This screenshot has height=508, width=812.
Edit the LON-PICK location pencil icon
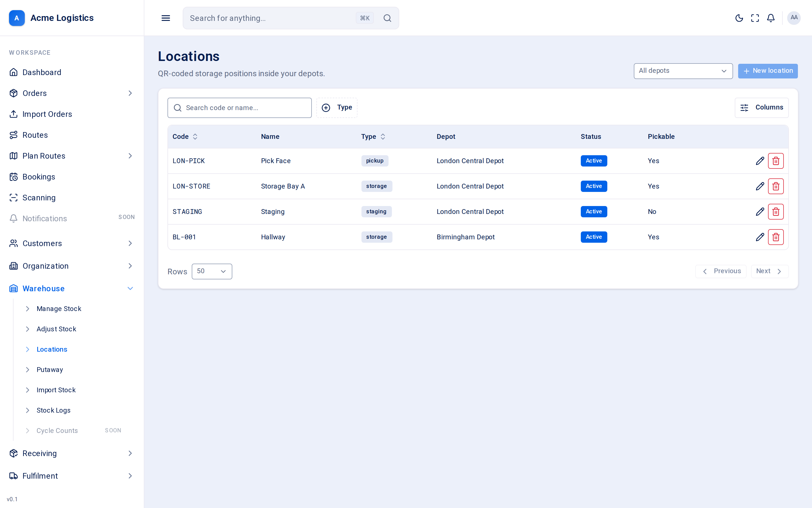(760, 161)
